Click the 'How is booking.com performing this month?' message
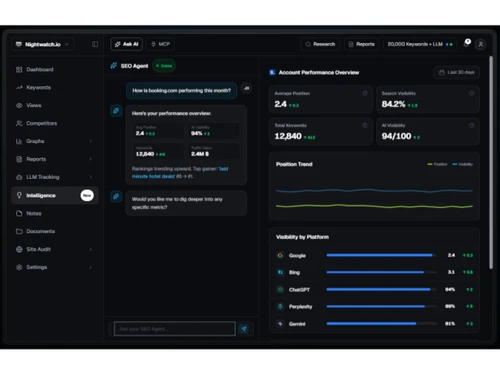 coord(182,90)
